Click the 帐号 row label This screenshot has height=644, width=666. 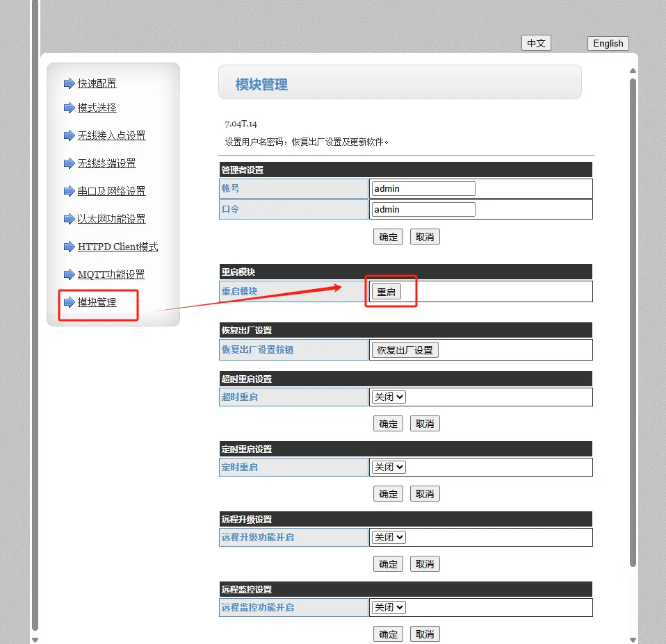pos(231,188)
